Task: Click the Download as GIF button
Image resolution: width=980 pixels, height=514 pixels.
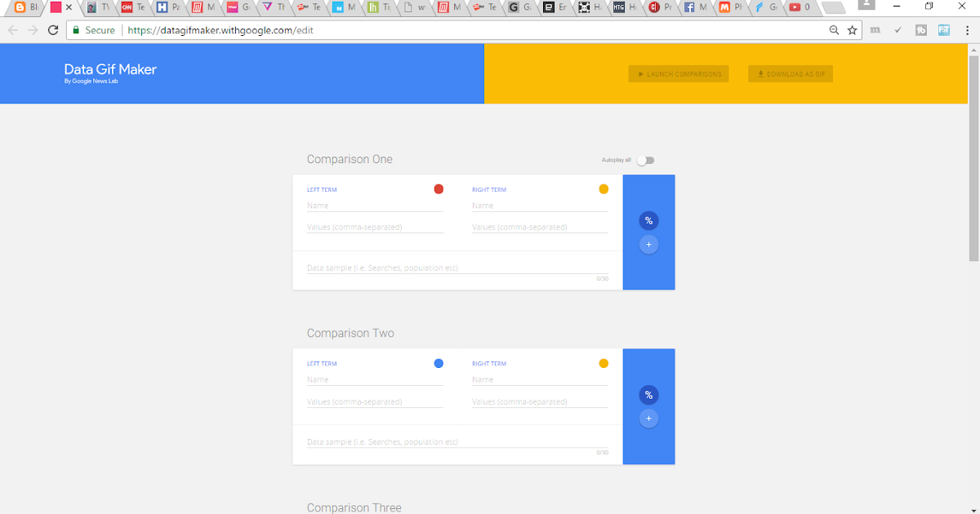Action: [x=791, y=74]
